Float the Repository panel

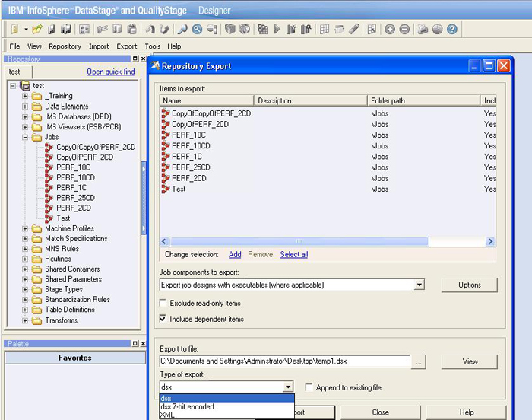[135, 59]
